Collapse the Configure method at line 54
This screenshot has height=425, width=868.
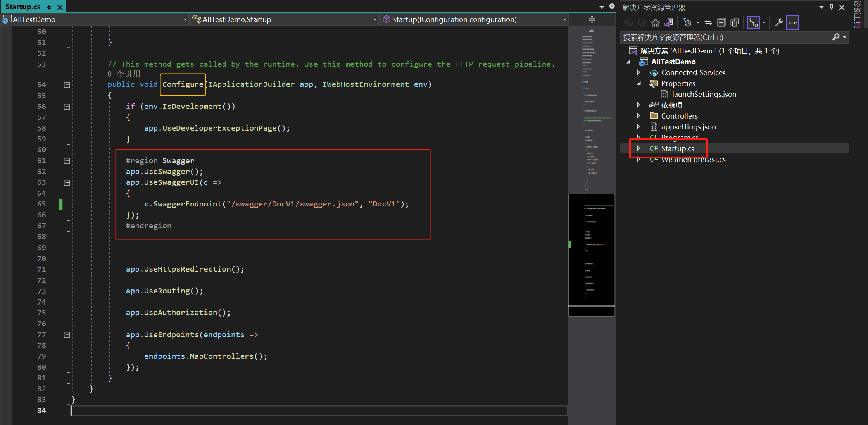pyautogui.click(x=67, y=84)
